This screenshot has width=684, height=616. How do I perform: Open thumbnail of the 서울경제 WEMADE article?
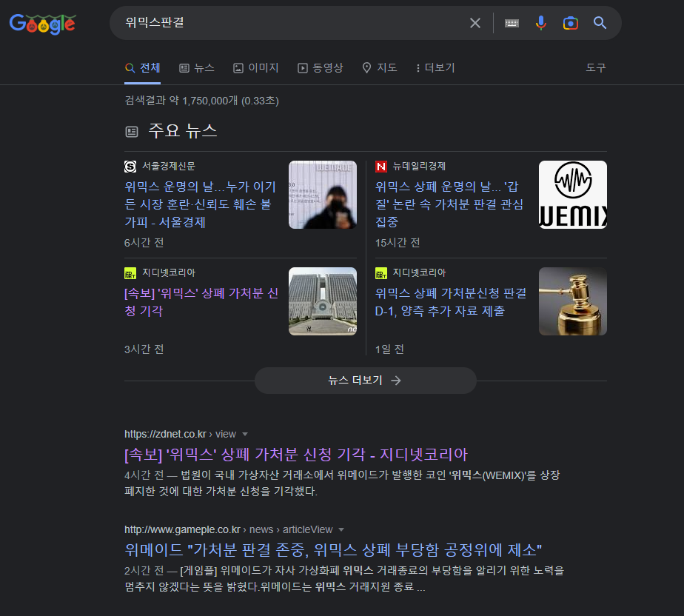[x=322, y=195]
